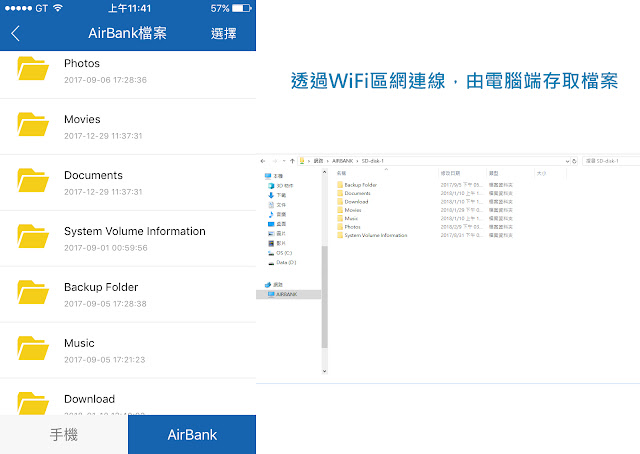Open Explorer recent locations dropdown

click(284, 161)
